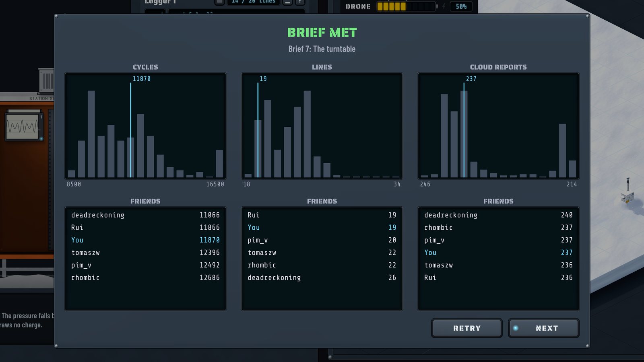The image size is (644, 362).
Task: Click the LINES histogram chart
Action: point(322,126)
